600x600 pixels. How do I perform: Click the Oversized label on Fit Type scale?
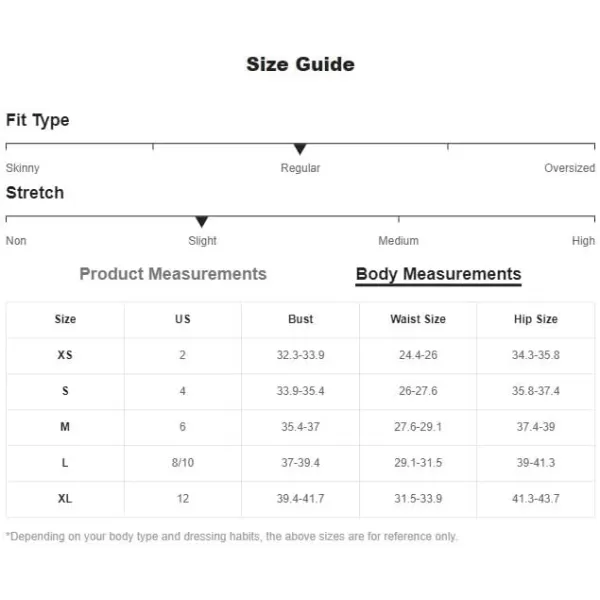pos(569,168)
